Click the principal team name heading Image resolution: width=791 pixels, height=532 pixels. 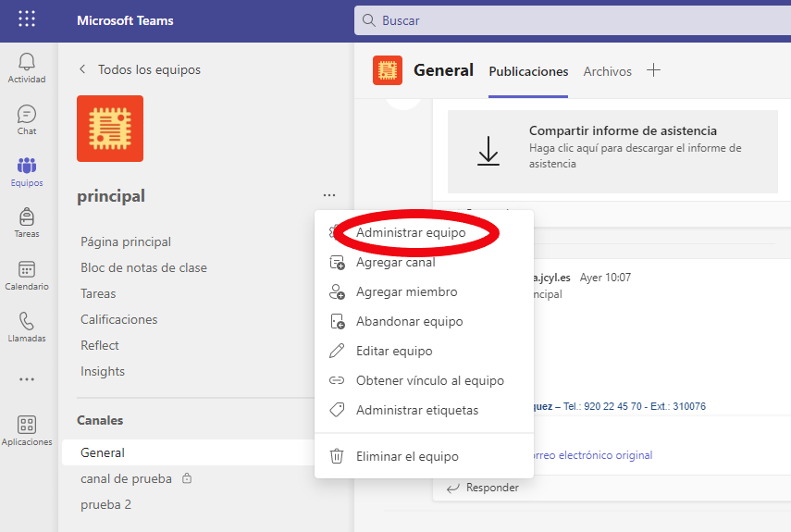(x=111, y=196)
